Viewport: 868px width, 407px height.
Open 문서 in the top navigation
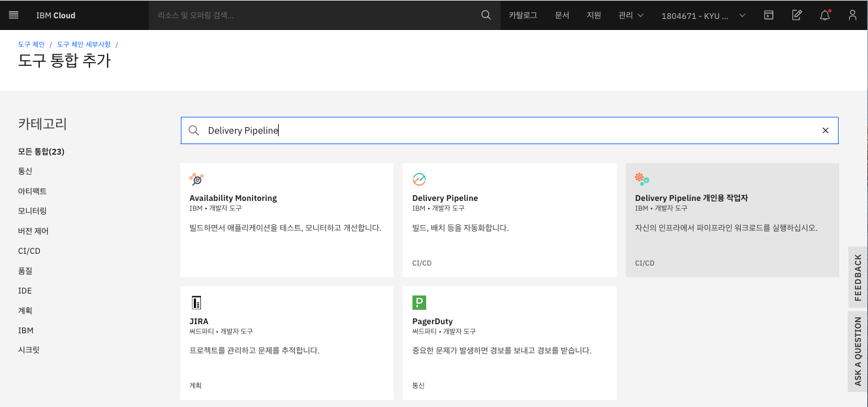pos(562,15)
